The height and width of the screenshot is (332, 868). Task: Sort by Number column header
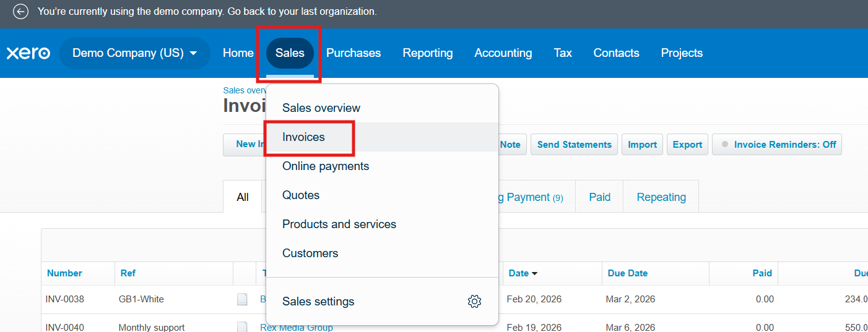point(64,273)
